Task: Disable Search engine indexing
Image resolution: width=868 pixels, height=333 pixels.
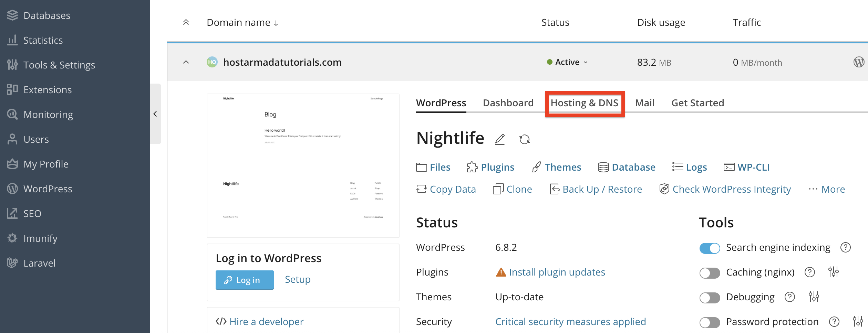Action: tap(709, 248)
